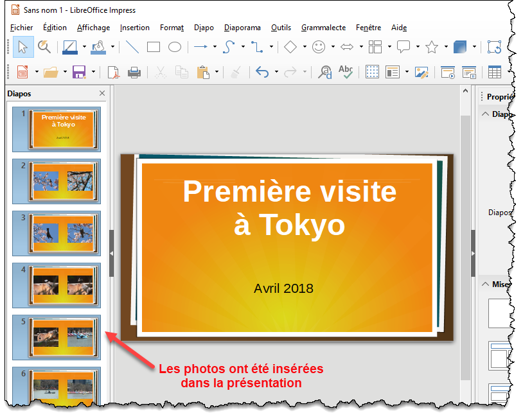Insert an image via toolbar icon
Image resolution: width=523 pixels, height=420 pixels.
pos(421,72)
